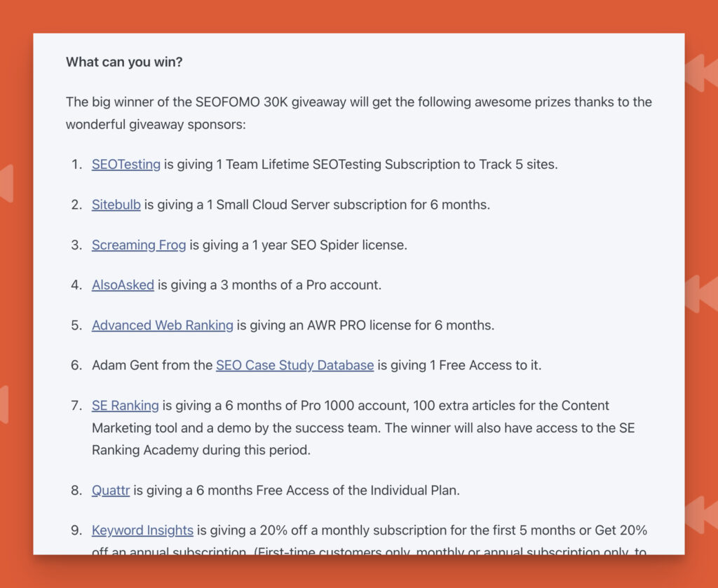Open the SEOTesting link
The image size is (718, 588).
click(x=126, y=165)
